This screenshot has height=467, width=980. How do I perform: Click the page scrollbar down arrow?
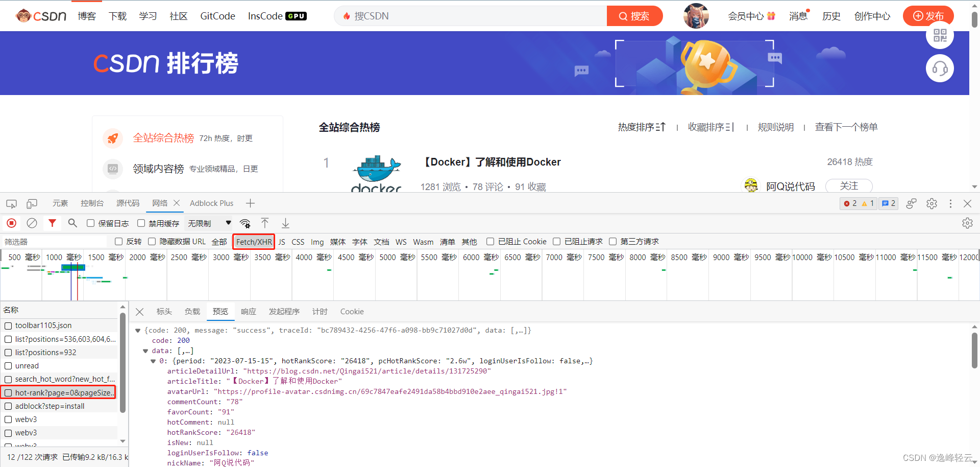974,187
